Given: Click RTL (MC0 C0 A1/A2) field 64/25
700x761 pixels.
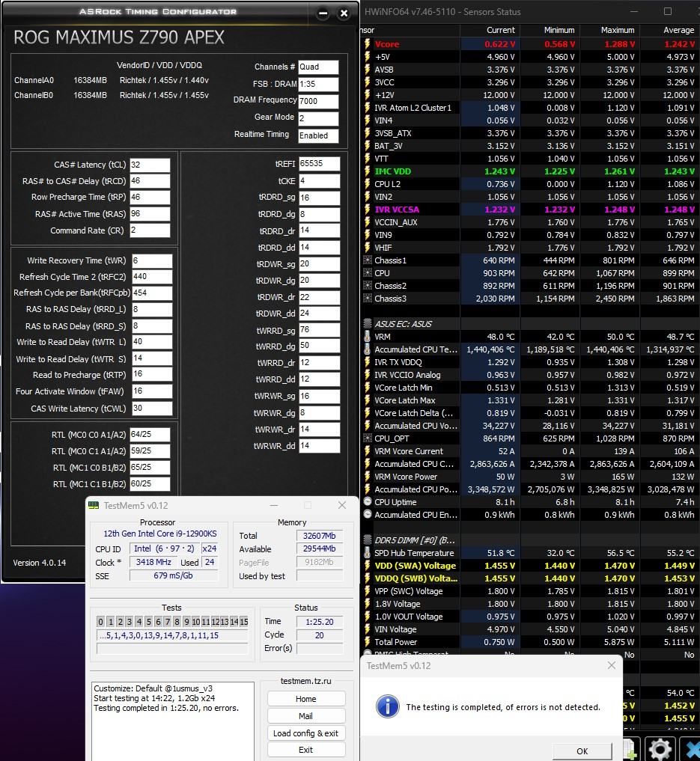Looking at the screenshot, I should click(150, 434).
